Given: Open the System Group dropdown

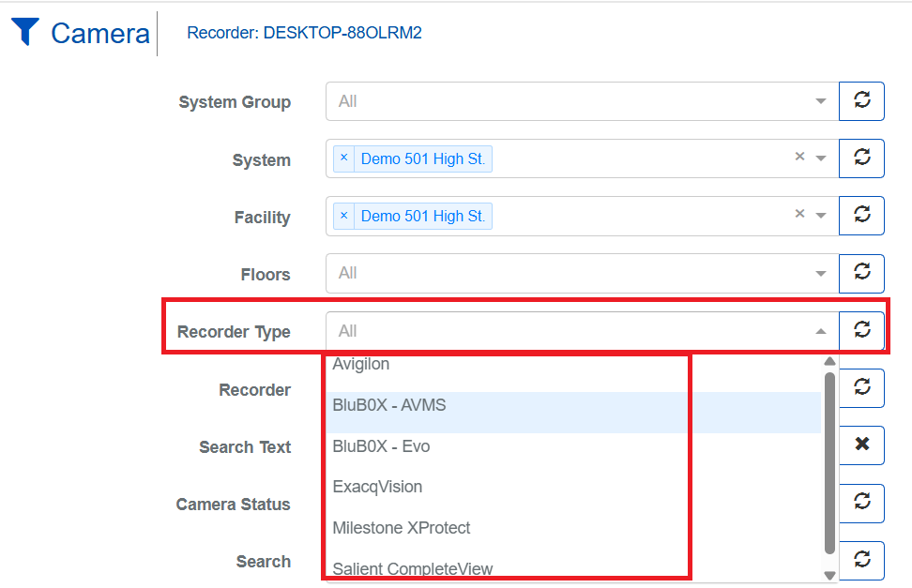Looking at the screenshot, I should click(x=582, y=101).
